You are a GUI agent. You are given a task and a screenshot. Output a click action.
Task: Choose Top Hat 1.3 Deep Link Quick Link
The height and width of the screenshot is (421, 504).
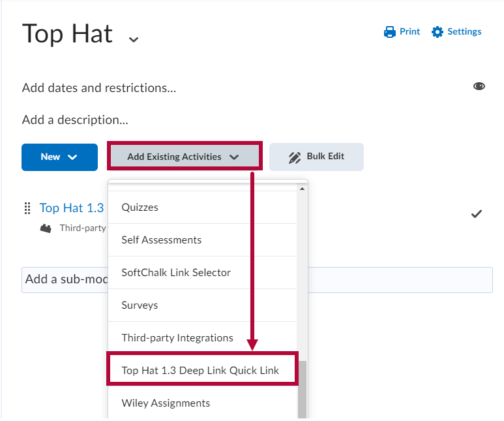(x=201, y=371)
